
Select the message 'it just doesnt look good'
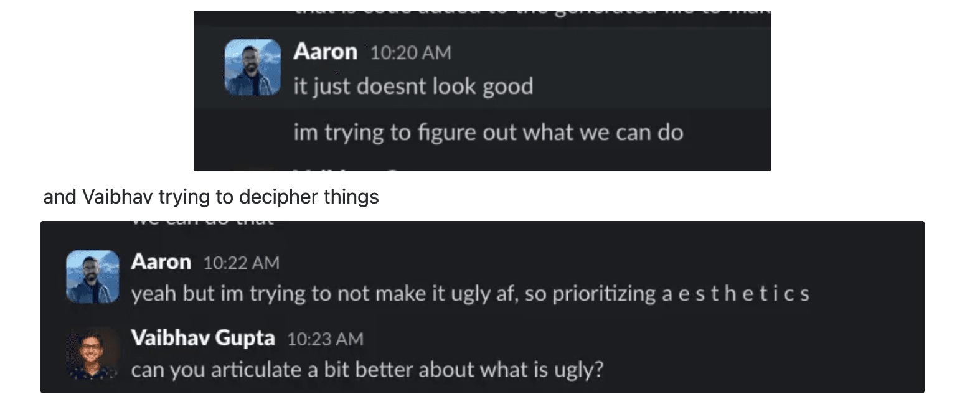click(413, 86)
